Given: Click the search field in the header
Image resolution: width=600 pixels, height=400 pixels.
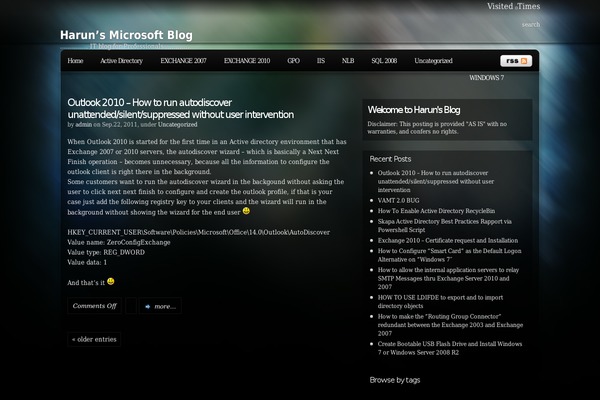Looking at the screenshot, I should [x=531, y=24].
